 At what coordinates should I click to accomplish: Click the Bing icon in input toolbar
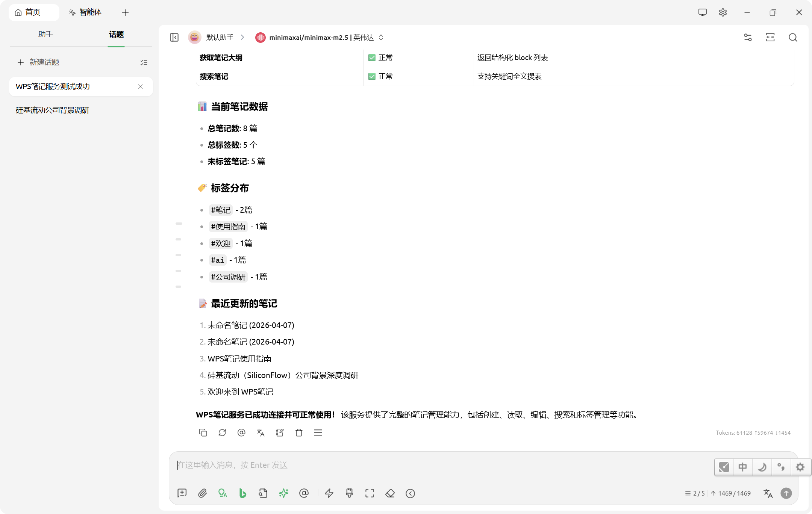click(x=243, y=493)
